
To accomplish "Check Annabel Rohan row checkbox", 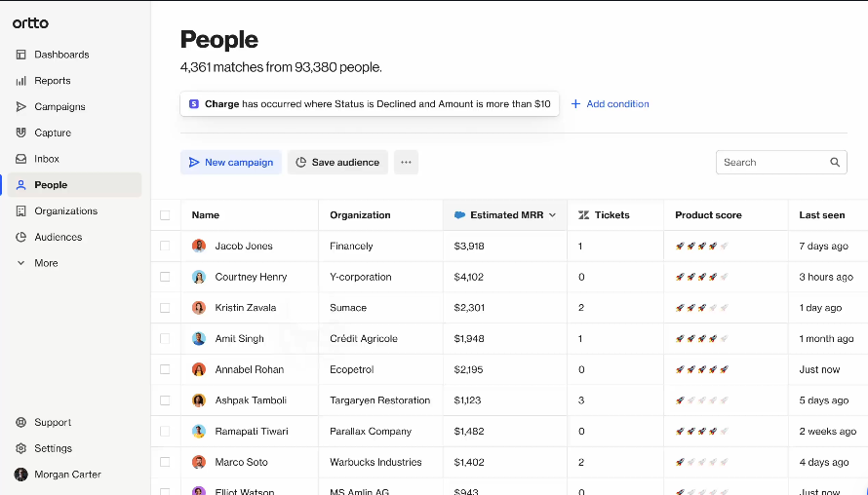I will click(165, 369).
